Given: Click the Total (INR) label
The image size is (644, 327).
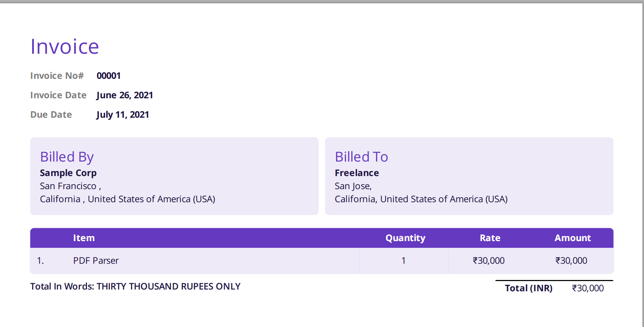Looking at the screenshot, I should [x=528, y=288].
